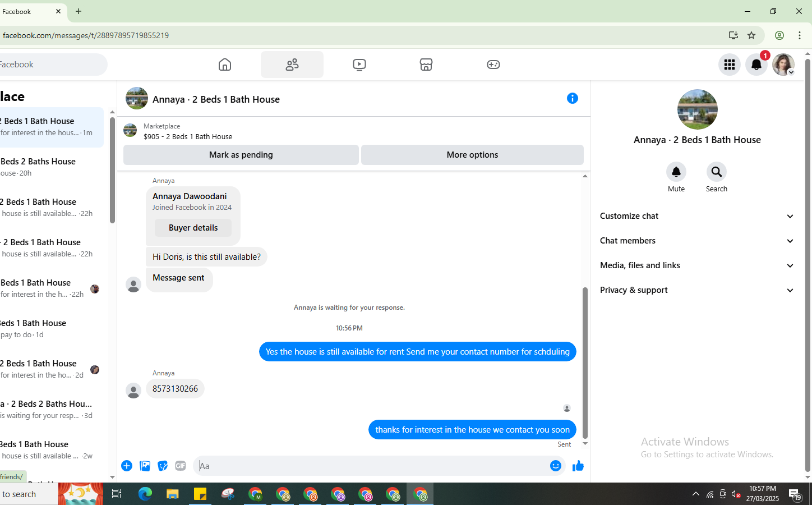Click the message 'Hi Doris, is this still available?'

click(x=206, y=257)
